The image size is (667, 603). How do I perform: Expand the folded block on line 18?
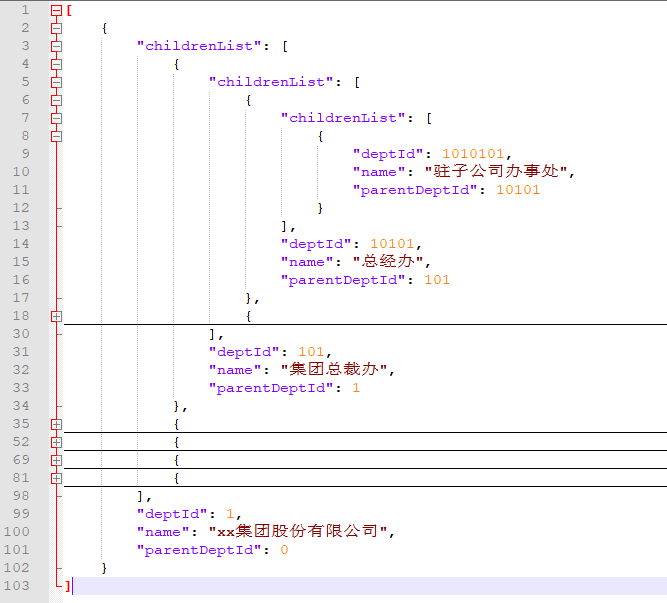click(x=56, y=316)
